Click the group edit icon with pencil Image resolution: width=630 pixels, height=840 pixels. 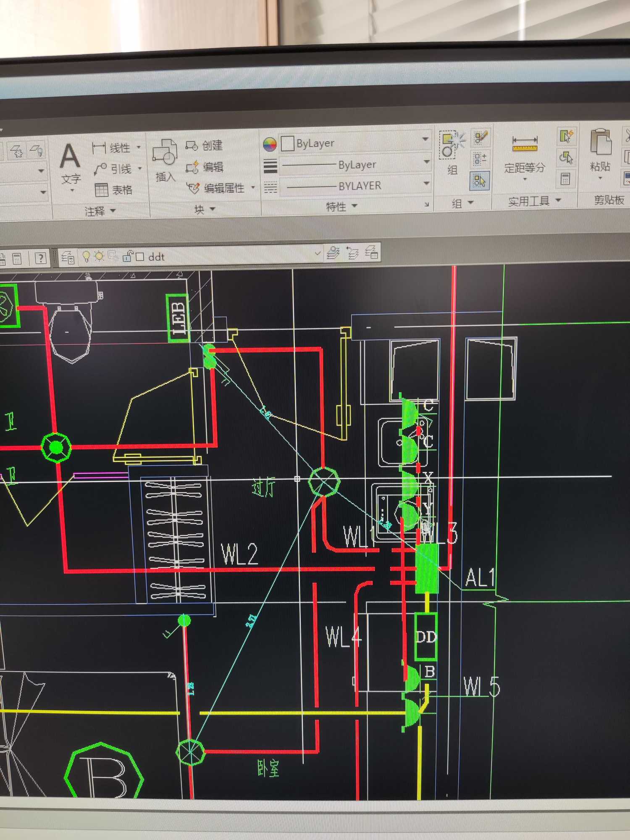(x=480, y=137)
